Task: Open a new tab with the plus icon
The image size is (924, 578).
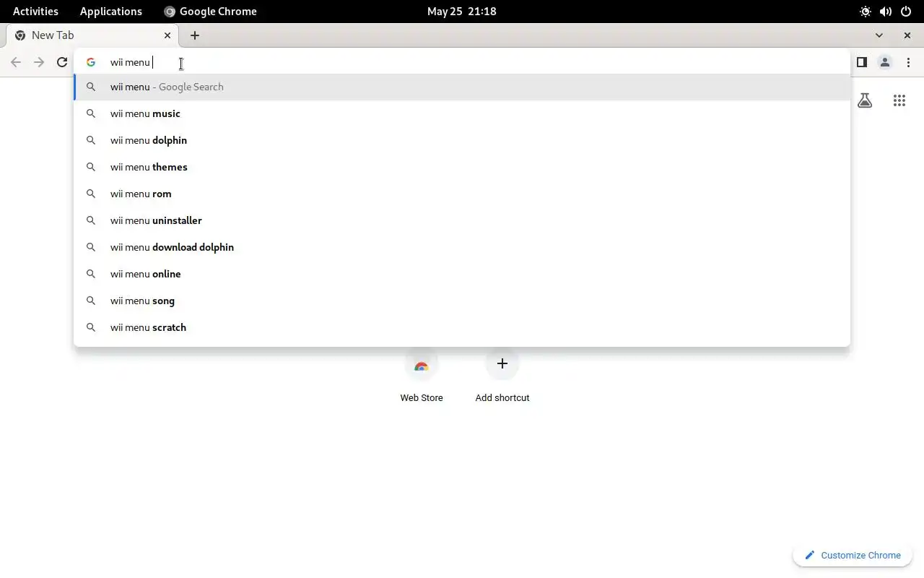Action: tap(195, 35)
